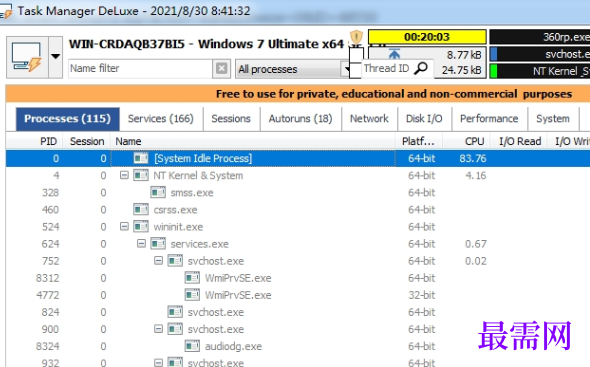Collapse svchost.exe PID 900 node
The image size is (590, 367).
158,329
